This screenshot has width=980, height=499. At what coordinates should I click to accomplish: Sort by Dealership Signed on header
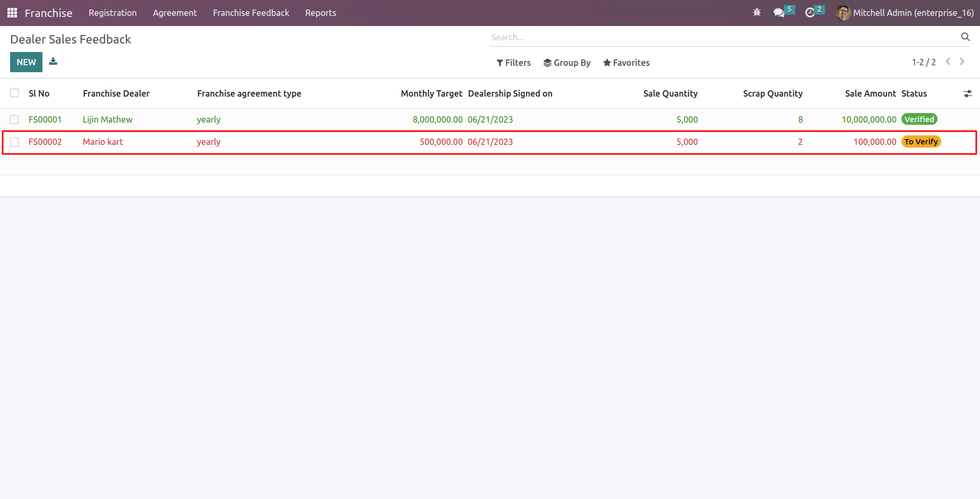(x=510, y=93)
